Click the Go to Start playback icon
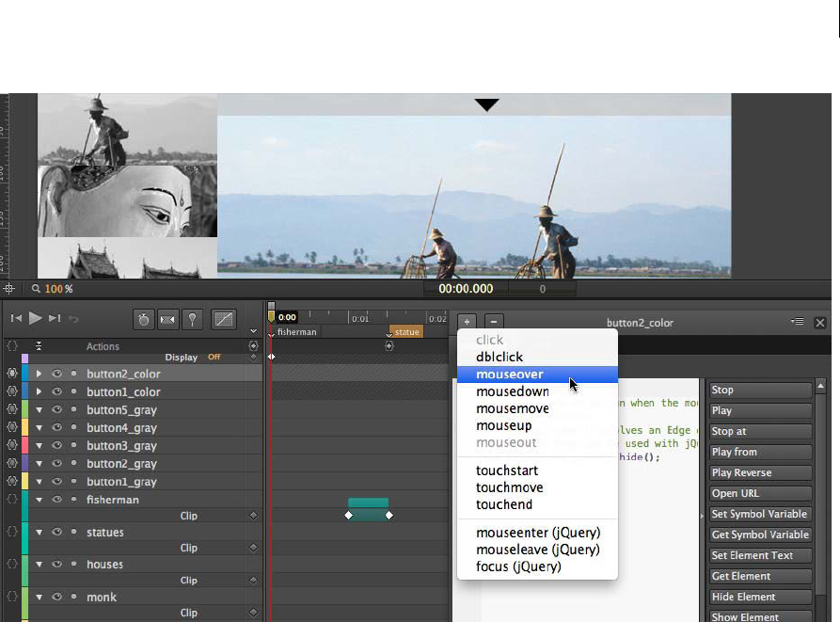This screenshot has height=622, width=840. [x=16, y=319]
